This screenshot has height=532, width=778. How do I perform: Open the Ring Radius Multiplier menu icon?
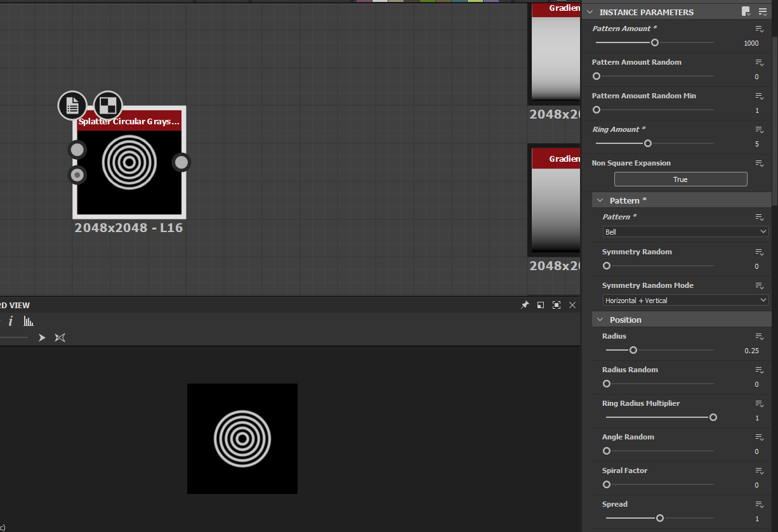click(x=760, y=404)
